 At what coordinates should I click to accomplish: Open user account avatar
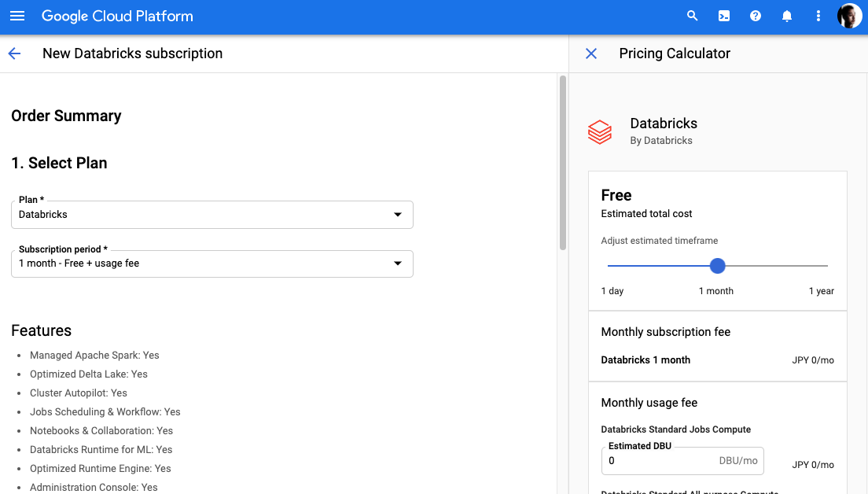[849, 16]
